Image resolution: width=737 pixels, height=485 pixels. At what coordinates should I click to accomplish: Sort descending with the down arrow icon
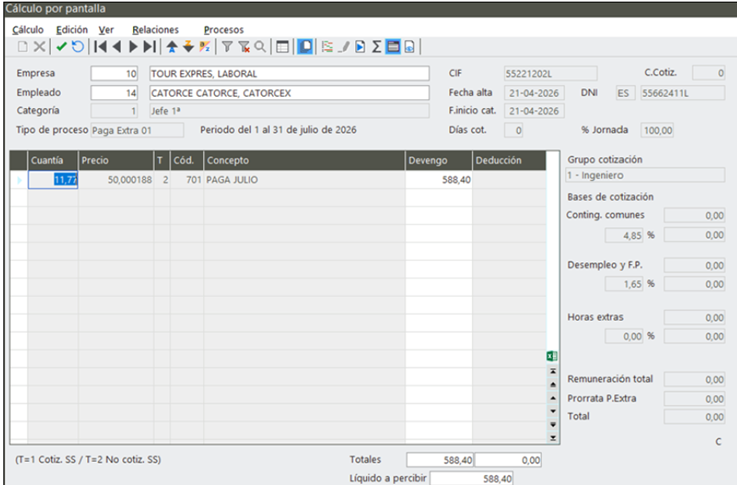pyautogui.click(x=188, y=47)
